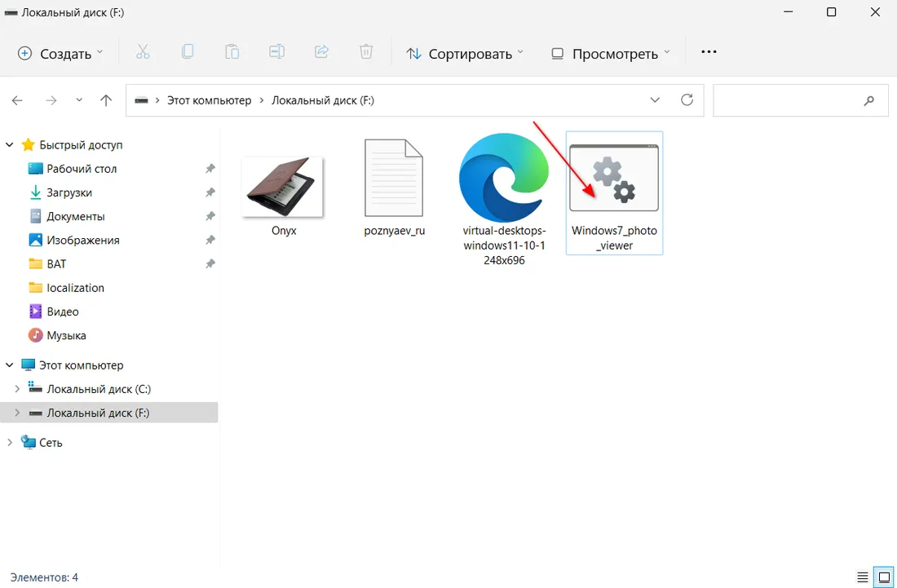The image size is (897, 588).
Task: Click the Share icon in toolbar
Action: [321, 53]
